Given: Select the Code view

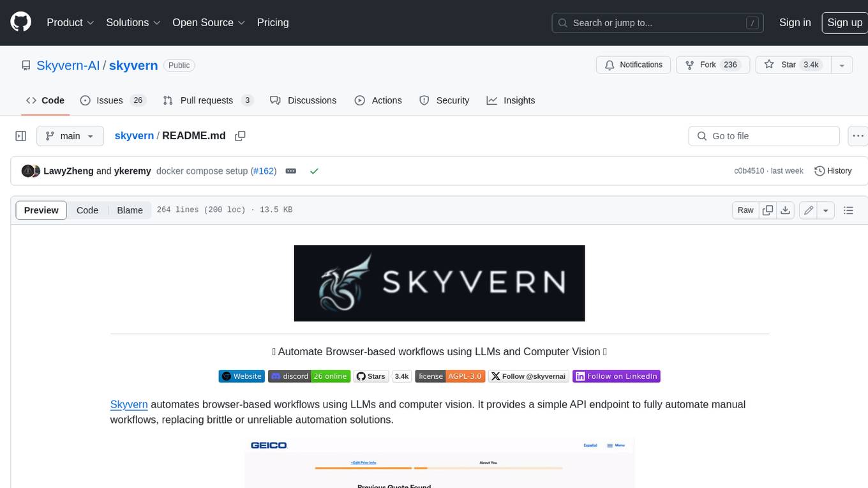Looking at the screenshot, I should (87, 210).
